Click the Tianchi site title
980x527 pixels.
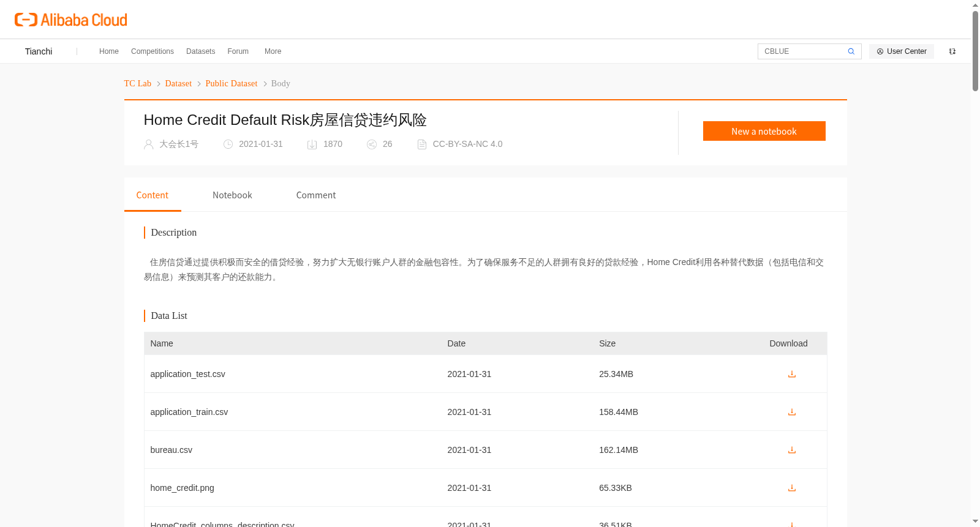click(39, 51)
